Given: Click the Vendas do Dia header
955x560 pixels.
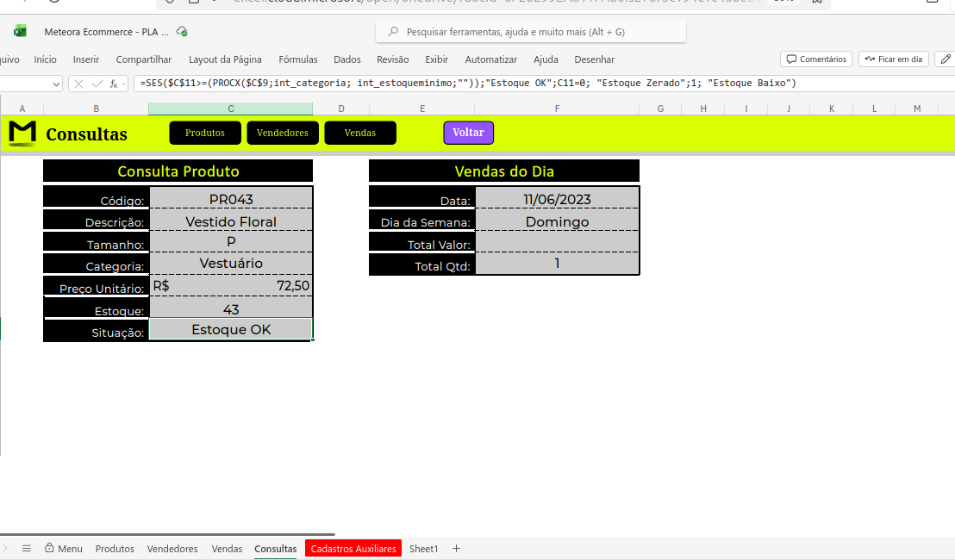Looking at the screenshot, I should 504,171.
